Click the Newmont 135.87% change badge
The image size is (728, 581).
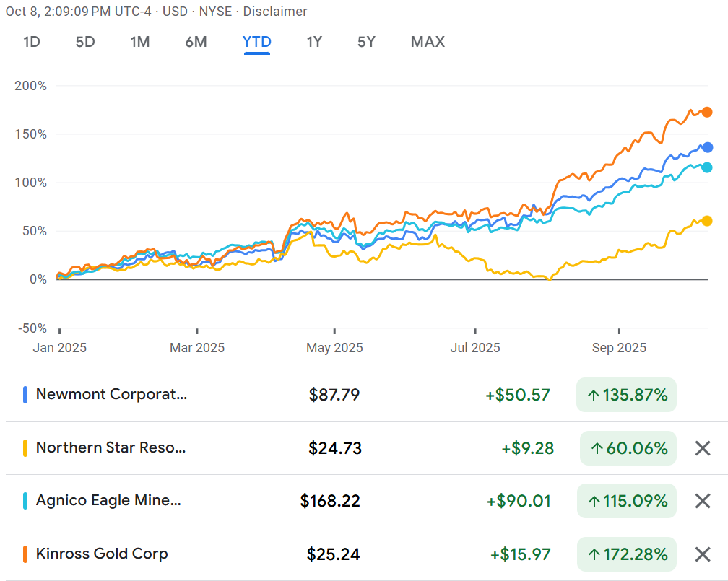pos(626,395)
